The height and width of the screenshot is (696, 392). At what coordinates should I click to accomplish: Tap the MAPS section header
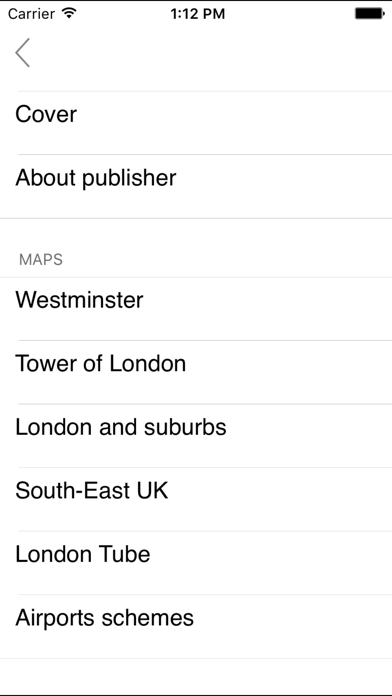tap(41, 260)
